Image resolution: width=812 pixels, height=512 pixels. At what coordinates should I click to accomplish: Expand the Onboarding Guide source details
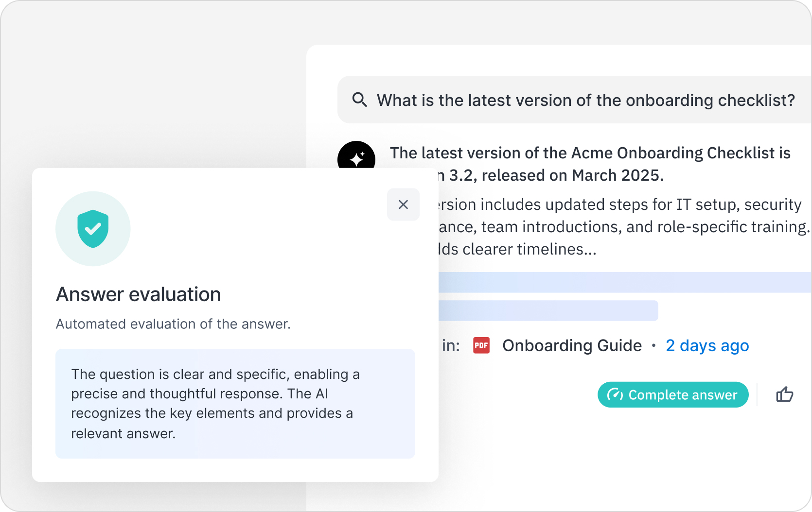(572, 345)
